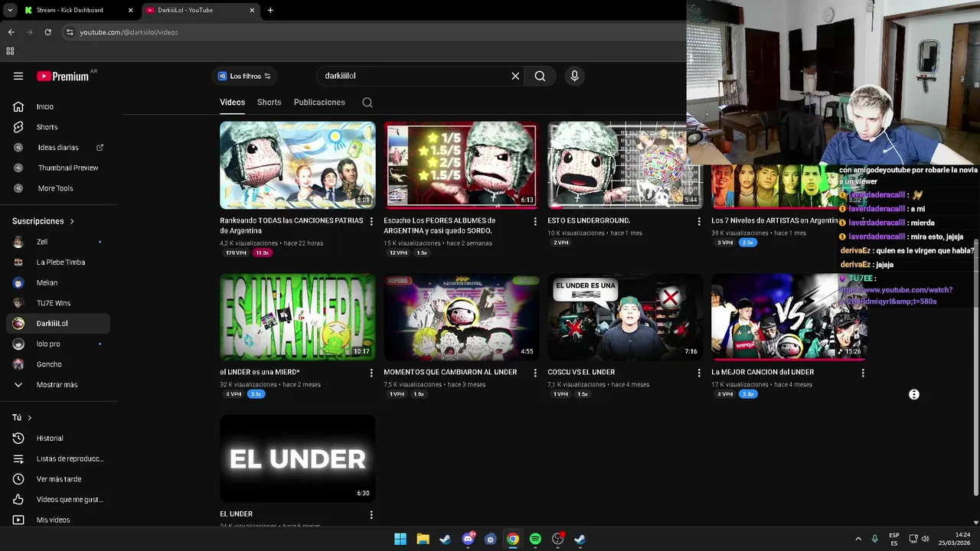Open the channel search icon beside Publicaciones
The width and height of the screenshot is (980, 551).
click(367, 103)
